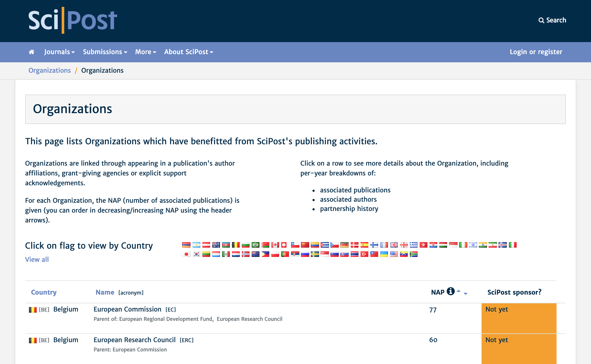Screen dimensions: 591x364
Task: Click Not yet cell for European Research Council
Action: [519, 349]
